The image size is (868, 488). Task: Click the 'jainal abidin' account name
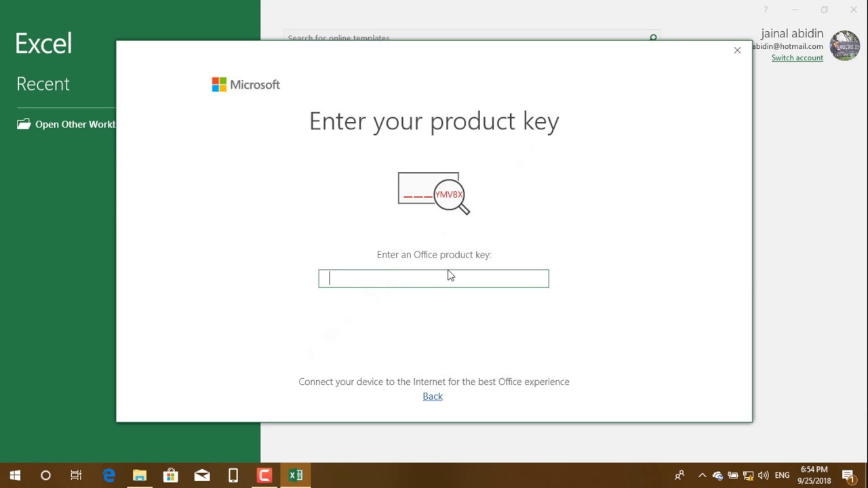coord(792,33)
